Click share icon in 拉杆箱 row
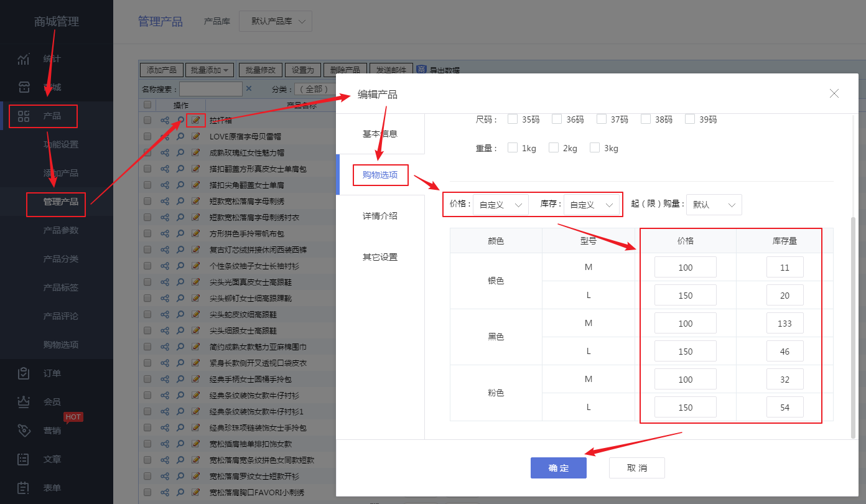Image resolution: width=866 pixels, height=504 pixels. coord(165,120)
